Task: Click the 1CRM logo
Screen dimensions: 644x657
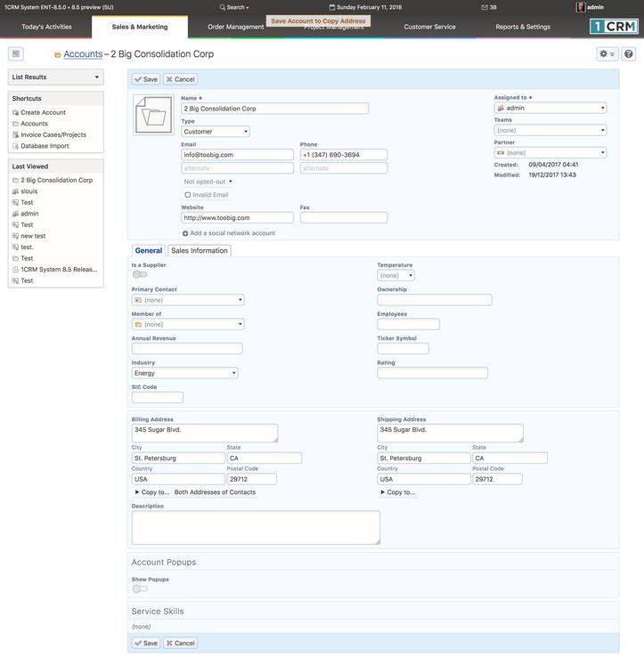Action: [x=614, y=27]
